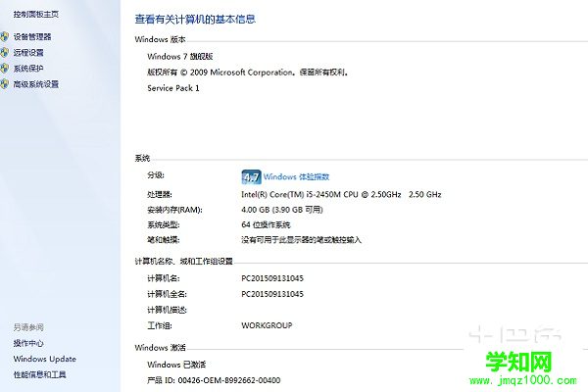
Task: Click pen and touch value text
Action: pos(301,240)
